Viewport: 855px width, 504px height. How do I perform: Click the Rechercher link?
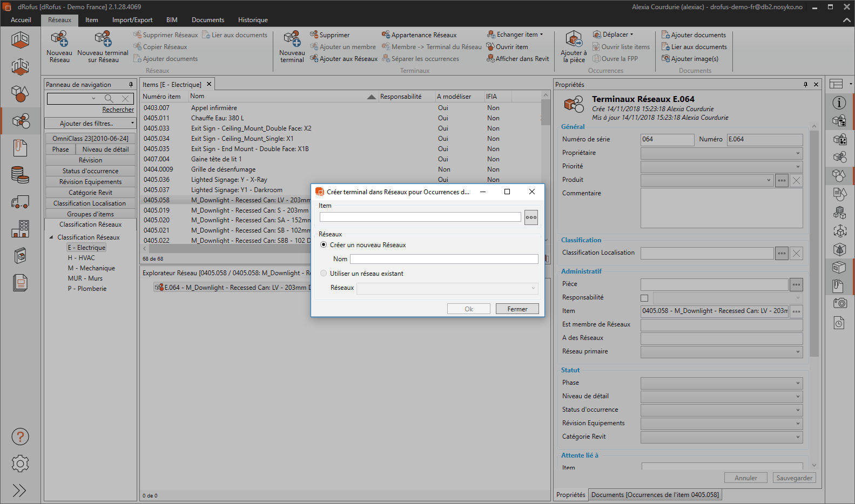(118, 110)
